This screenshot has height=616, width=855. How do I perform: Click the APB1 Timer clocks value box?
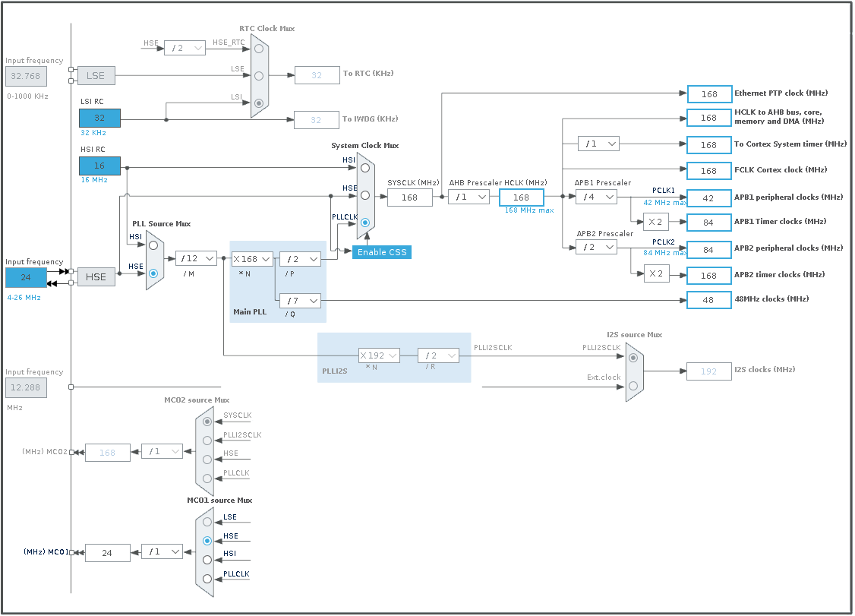(709, 223)
